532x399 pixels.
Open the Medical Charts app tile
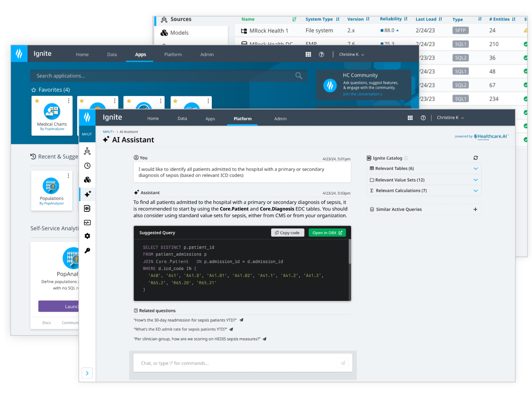point(52,116)
